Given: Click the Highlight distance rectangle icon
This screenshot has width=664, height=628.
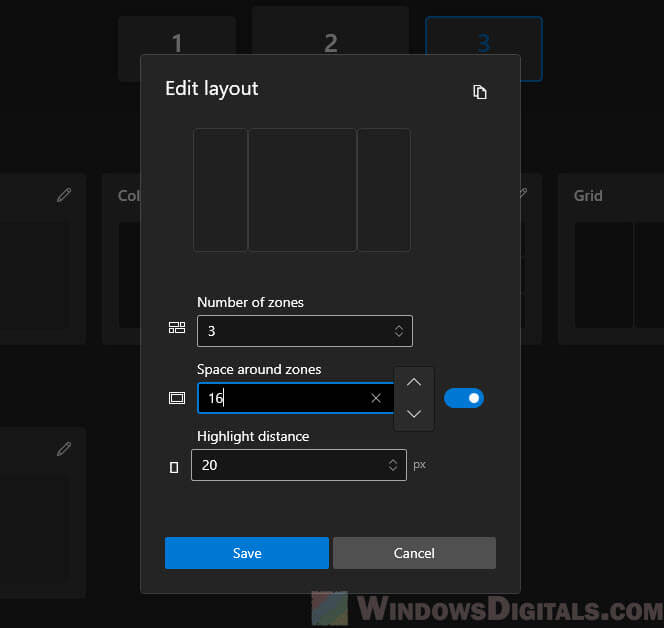Looking at the screenshot, I should click(x=174, y=468).
